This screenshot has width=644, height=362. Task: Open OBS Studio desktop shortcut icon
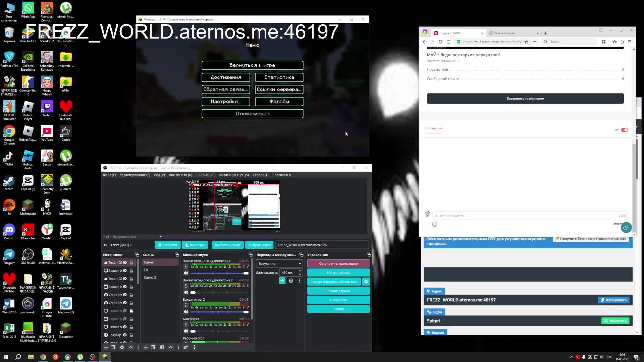click(x=28, y=256)
